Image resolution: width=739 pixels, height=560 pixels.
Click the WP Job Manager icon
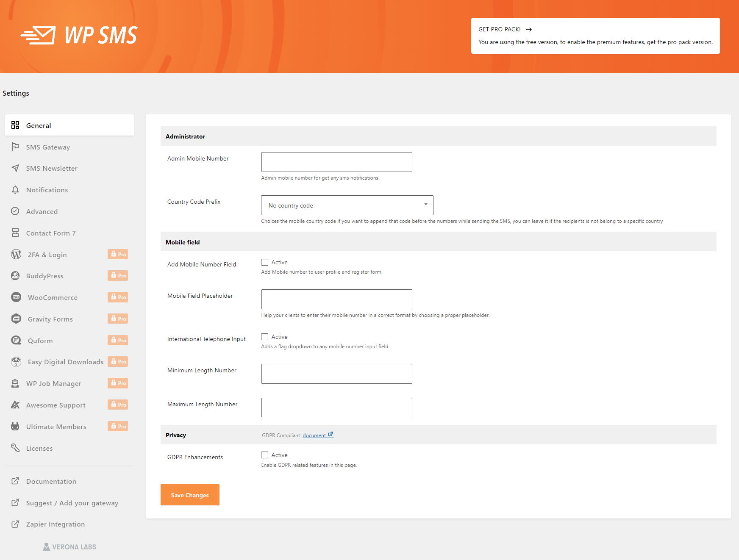[x=15, y=383]
